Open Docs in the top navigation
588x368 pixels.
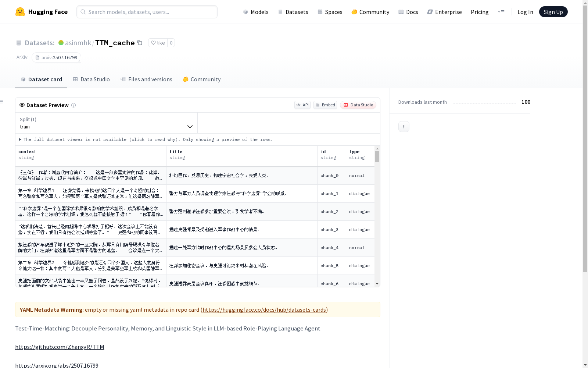coord(408,12)
